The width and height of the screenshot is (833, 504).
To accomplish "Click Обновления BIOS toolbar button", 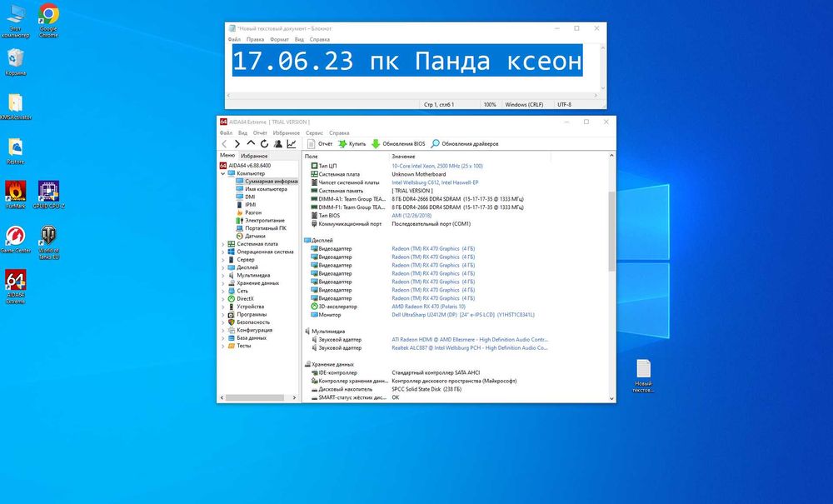I will pyautogui.click(x=398, y=144).
